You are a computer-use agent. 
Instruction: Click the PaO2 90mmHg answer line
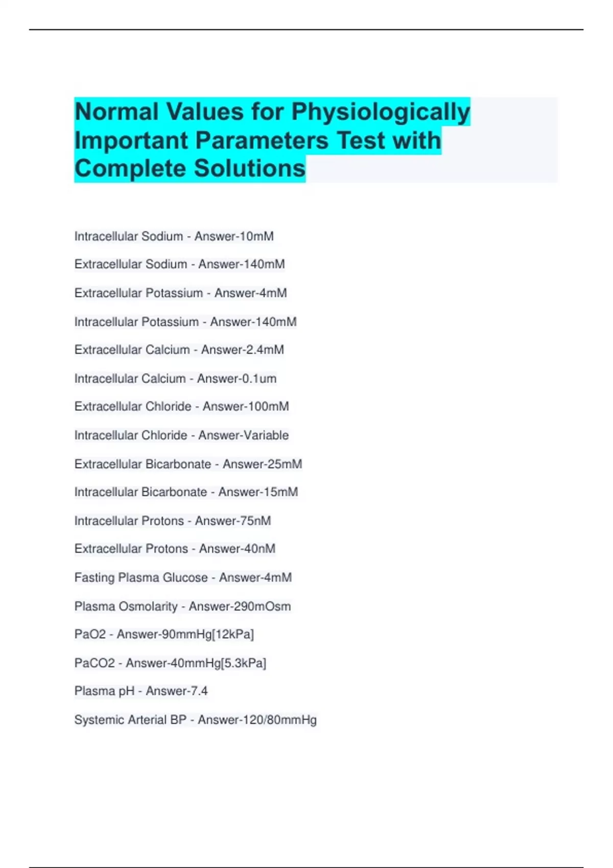(x=164, y=634)
